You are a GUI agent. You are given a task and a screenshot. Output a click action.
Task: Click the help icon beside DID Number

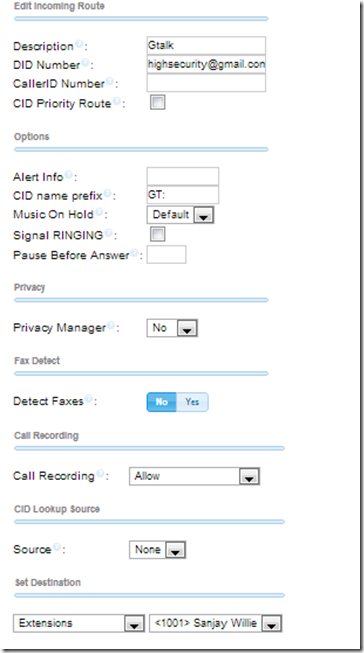click(x=85, y=63)
